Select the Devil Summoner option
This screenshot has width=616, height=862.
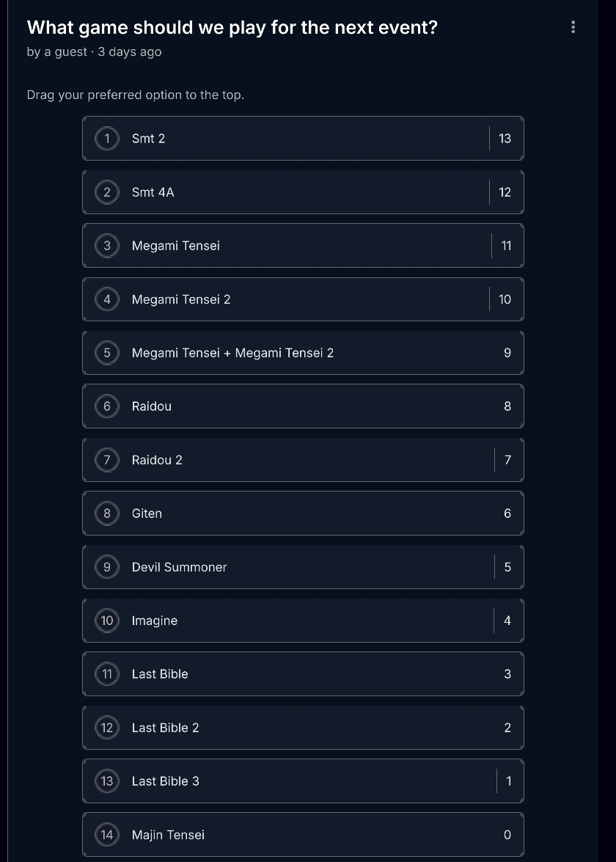click(303, 567)
